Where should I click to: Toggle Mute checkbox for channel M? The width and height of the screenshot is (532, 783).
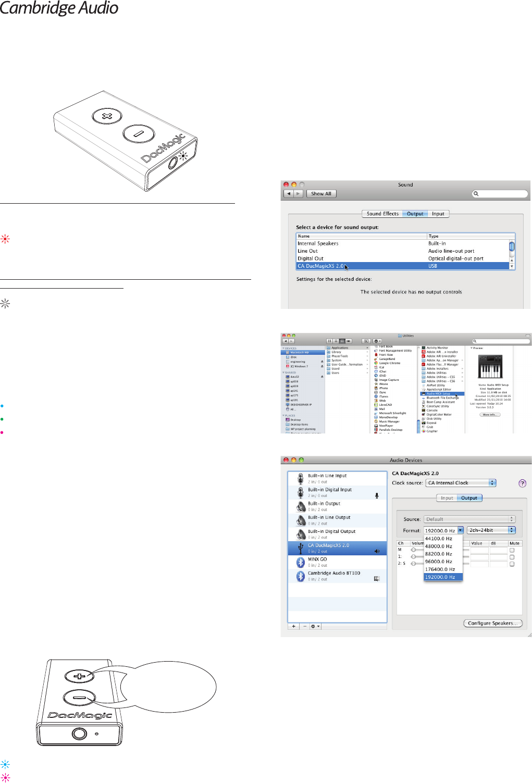point(512,550)
